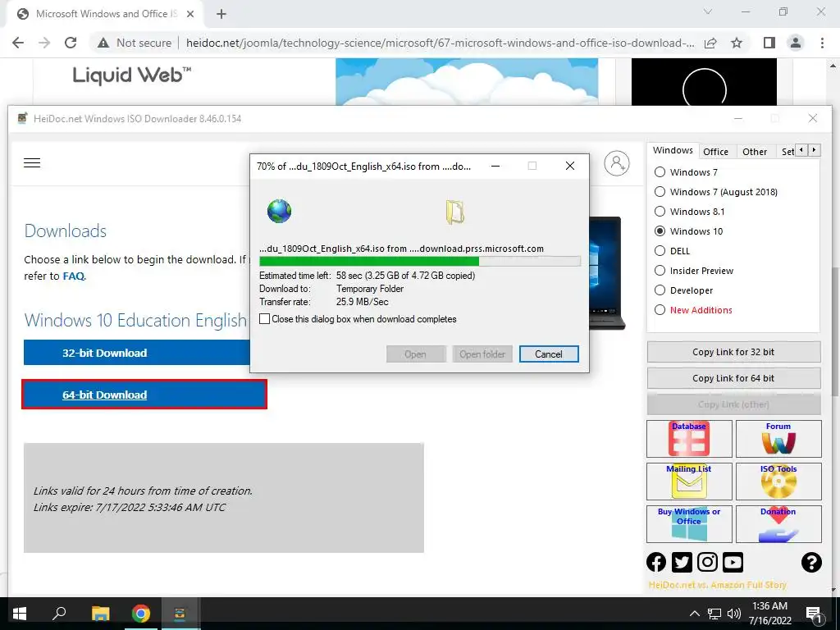
Task: Select the New Additions radio button
Action: pos(660,309)
